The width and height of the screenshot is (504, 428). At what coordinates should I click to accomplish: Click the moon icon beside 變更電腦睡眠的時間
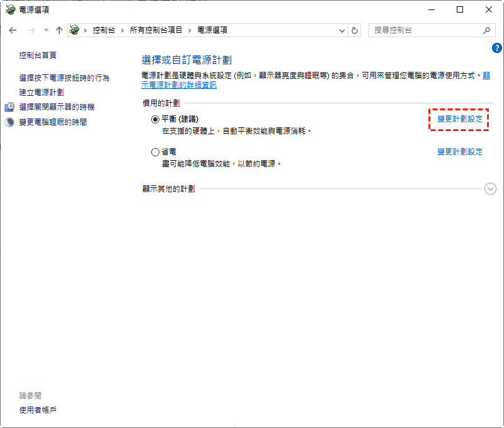pyautogui.click(x=9, y=122)
